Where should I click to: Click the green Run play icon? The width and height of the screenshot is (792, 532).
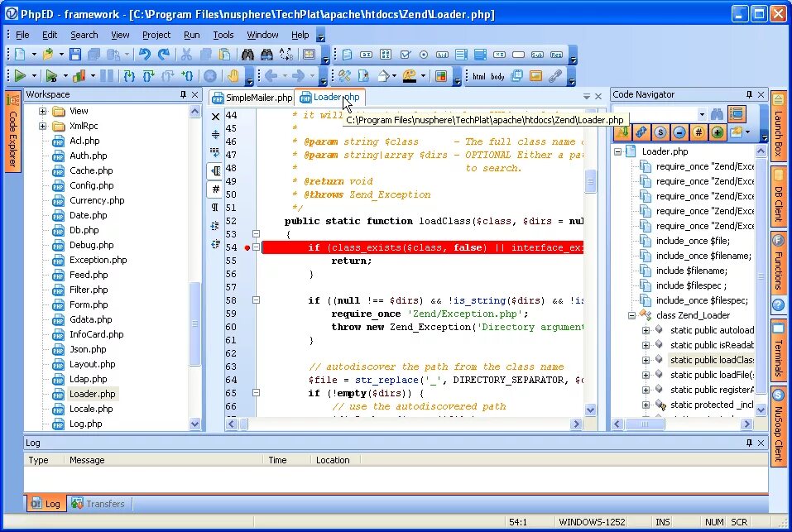(20, 76)
